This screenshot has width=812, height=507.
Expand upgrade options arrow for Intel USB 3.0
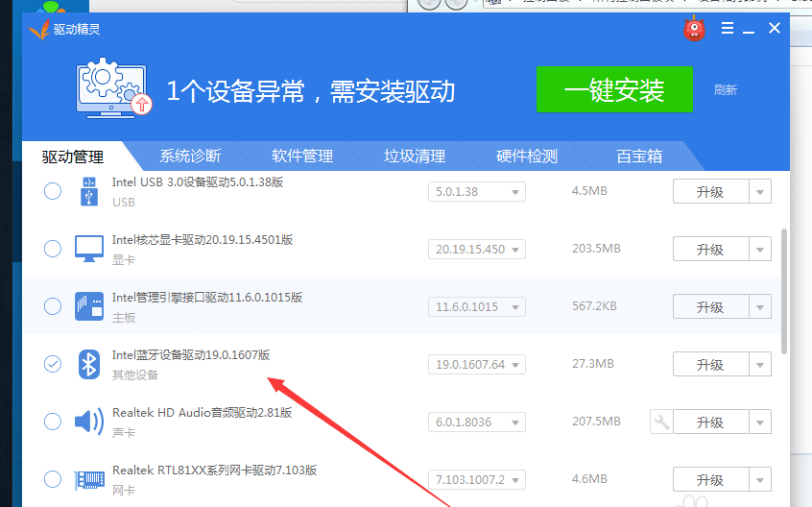[x=760, y=192]
